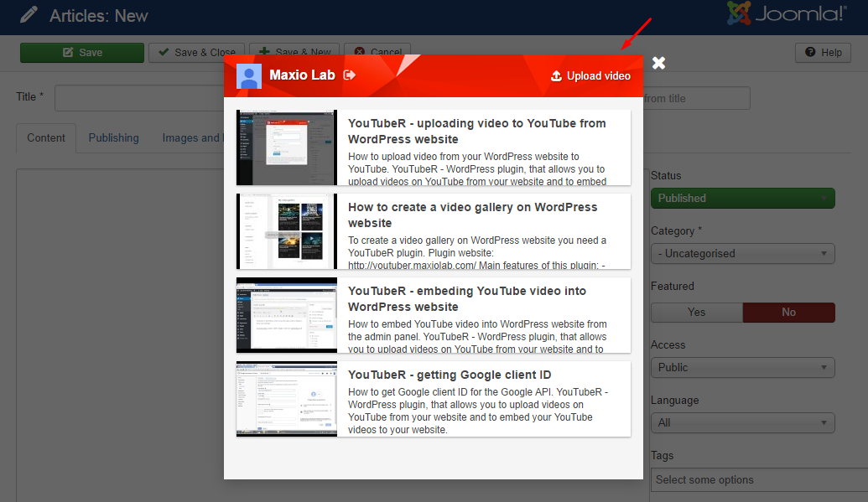Click the Upload video button
The width and height of the screenshot is (868, 502).
pos(590,76)
